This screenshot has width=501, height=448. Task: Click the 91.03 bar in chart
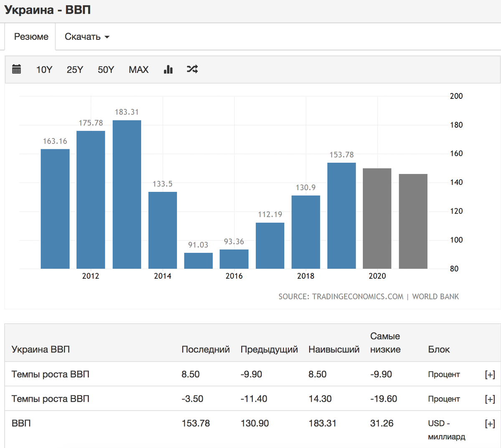[198, 261]
